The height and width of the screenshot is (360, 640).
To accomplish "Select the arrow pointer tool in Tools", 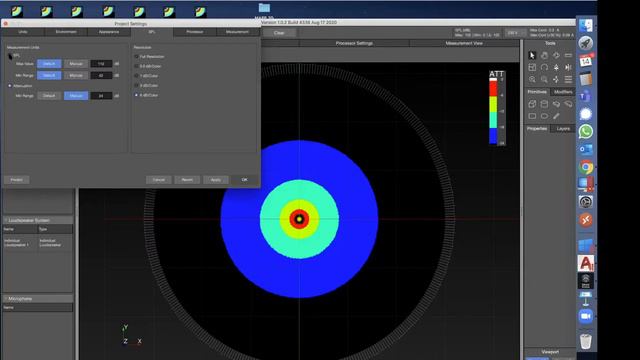I will [x=532, y=55].
